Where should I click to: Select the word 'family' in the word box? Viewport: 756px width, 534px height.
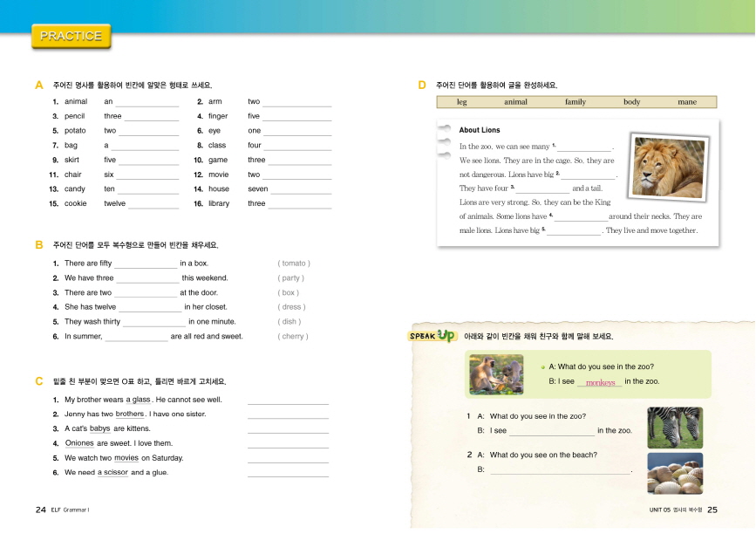click(576, 102)
